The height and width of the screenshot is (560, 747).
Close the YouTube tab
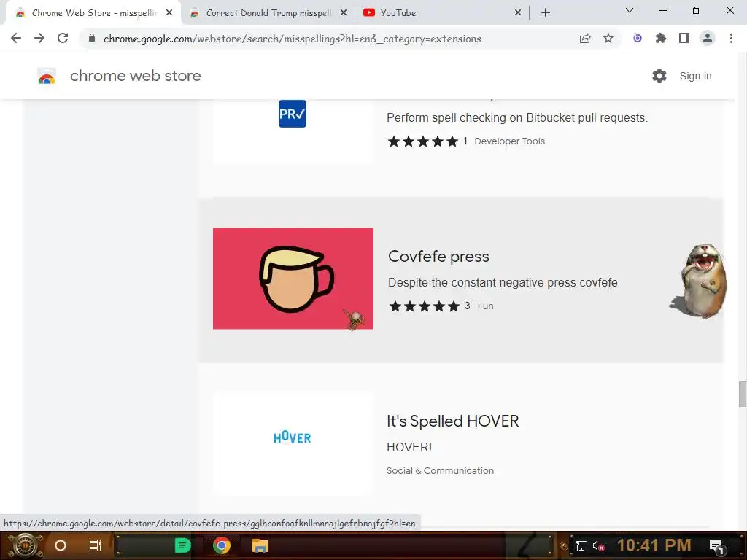pos(518,13)
